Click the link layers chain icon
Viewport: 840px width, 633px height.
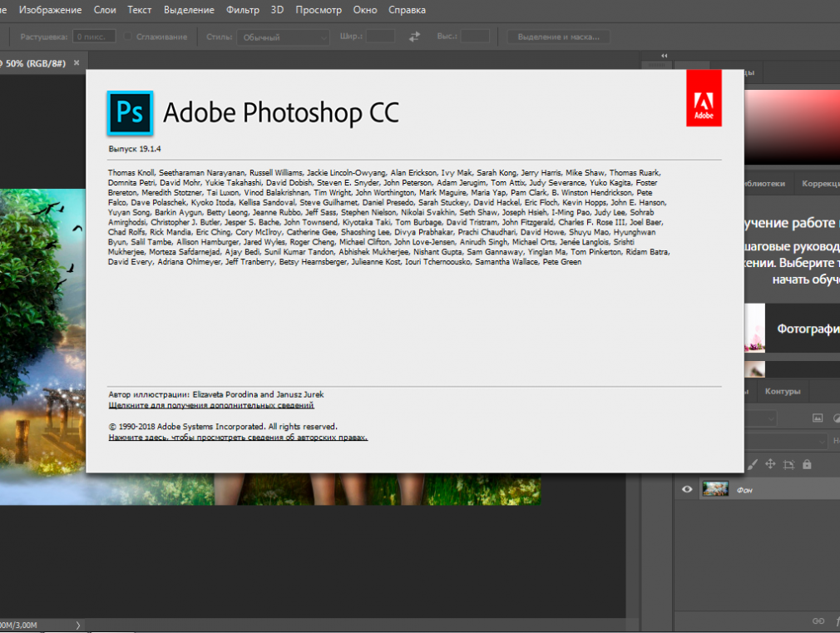(x=818, y=621)
